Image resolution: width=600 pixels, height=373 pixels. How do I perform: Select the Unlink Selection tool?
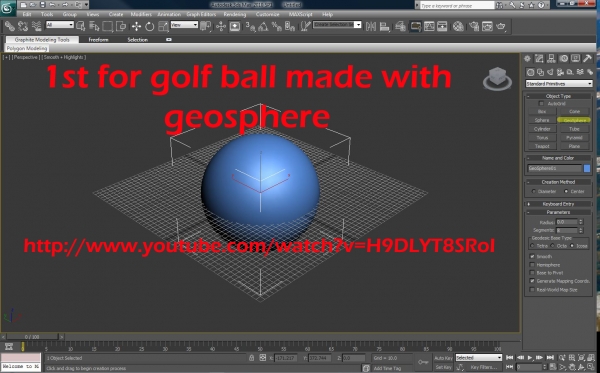tap(23, 26)
